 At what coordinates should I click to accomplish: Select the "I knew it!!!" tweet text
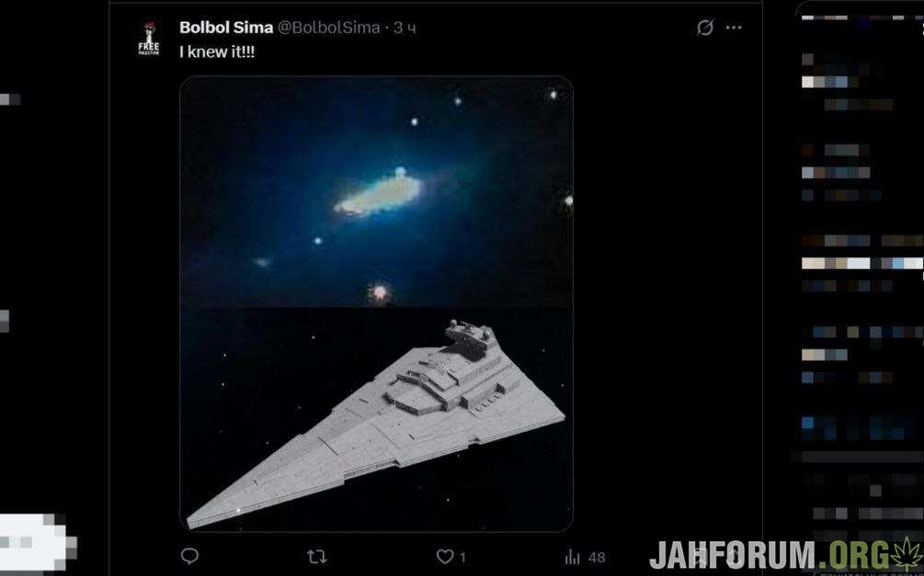tap(217, 51)
